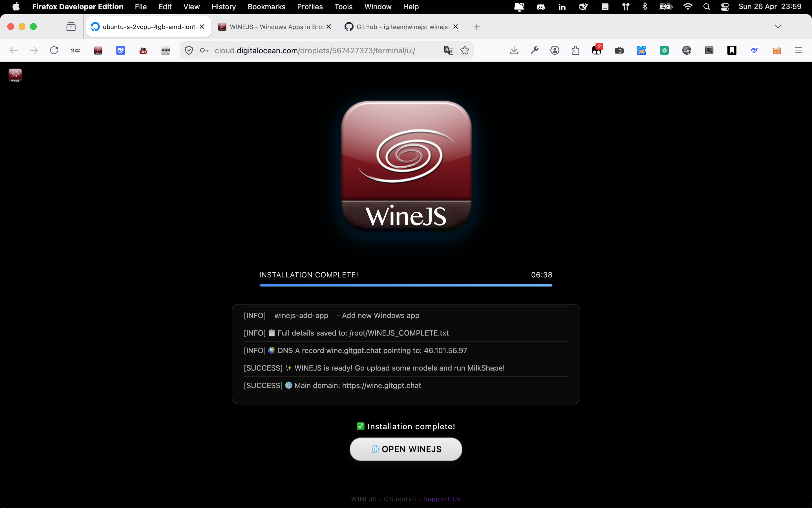Click the OPEN WINEJS button

(x=406, y=449)
